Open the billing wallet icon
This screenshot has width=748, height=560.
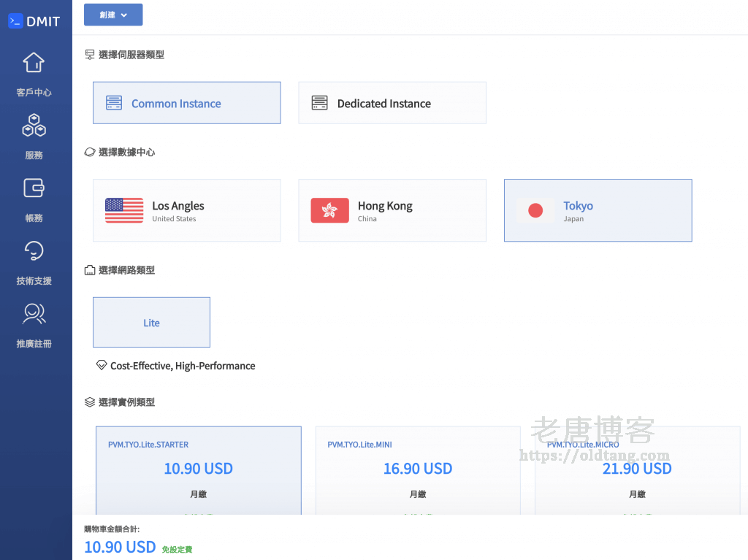[x=34, y=188]
